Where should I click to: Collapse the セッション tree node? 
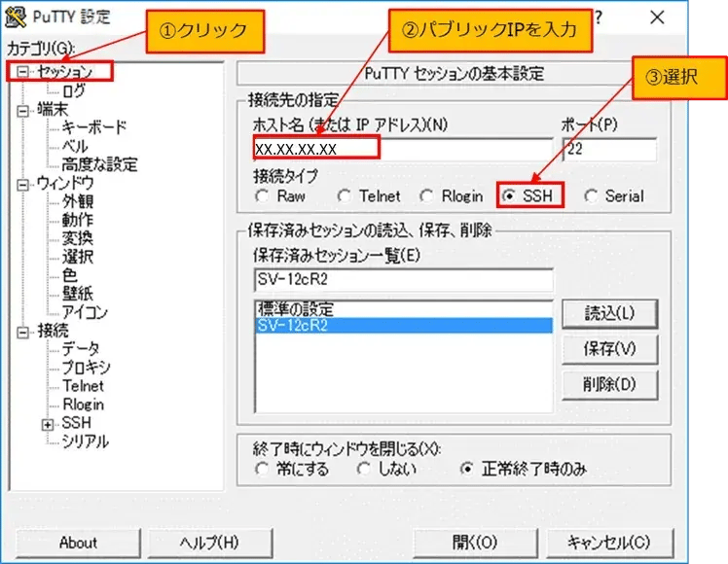[x=22, y=72]
